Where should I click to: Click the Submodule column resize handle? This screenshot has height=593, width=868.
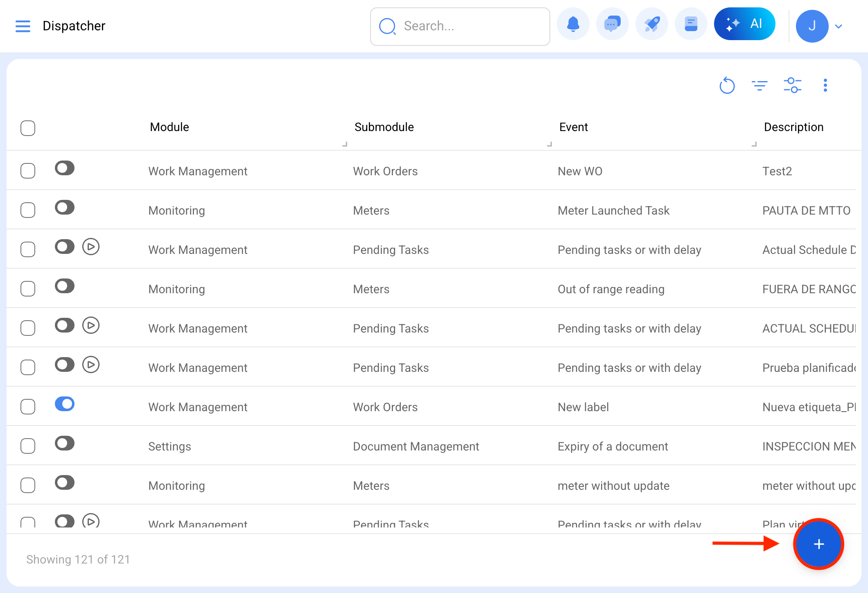click(549, 144)
